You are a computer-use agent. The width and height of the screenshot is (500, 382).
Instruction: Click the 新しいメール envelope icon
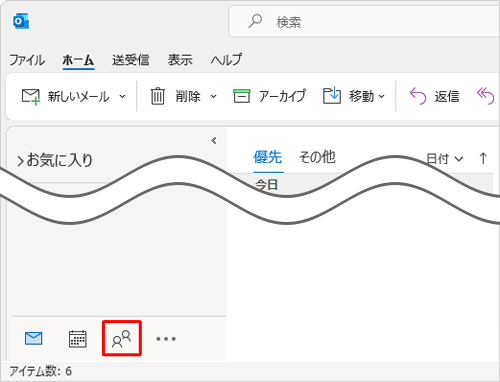[x=31, y=97]
